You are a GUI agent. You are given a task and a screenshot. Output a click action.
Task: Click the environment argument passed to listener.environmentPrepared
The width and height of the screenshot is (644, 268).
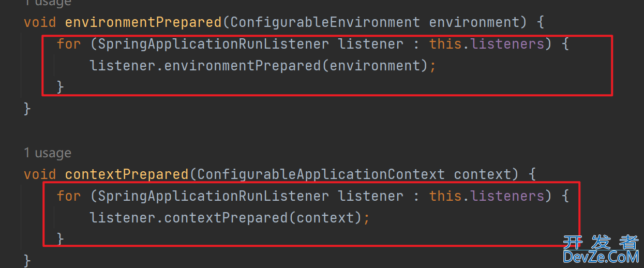375,66
